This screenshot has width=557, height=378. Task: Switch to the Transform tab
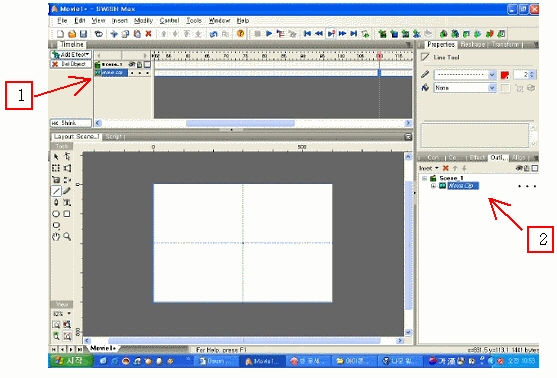click(x=505, y=45)
